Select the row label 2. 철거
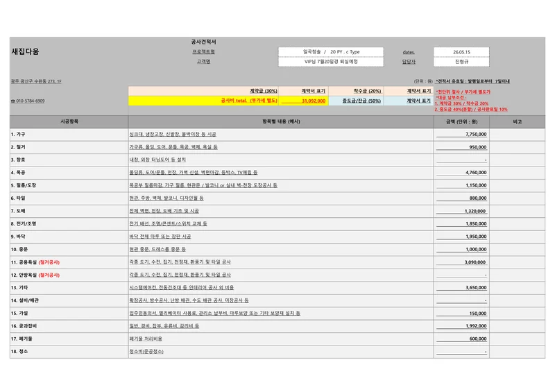Viewport: 555px width, 392px height. [18, 147]
